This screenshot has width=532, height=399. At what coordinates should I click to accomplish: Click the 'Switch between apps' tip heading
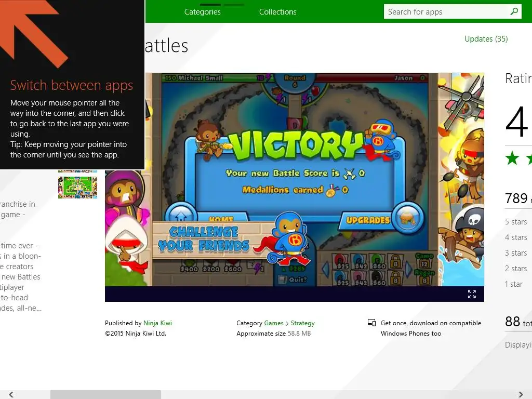click(72, 85)
